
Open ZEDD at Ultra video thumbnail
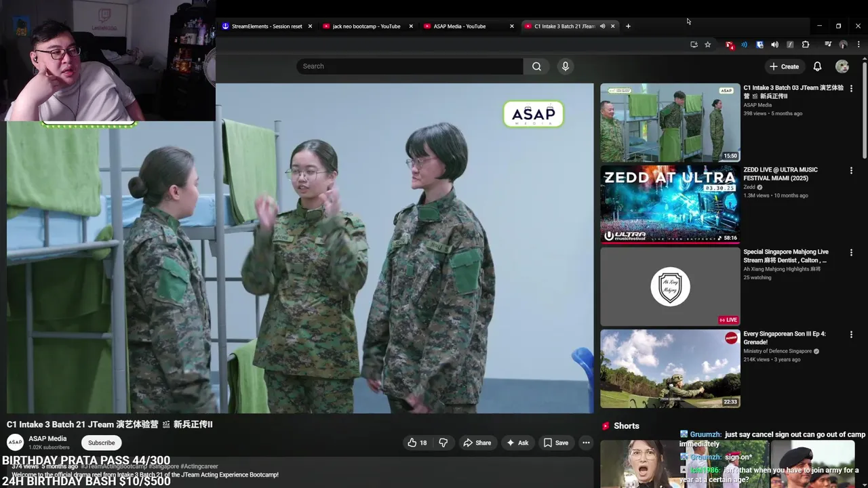click(x=670, y=205)
